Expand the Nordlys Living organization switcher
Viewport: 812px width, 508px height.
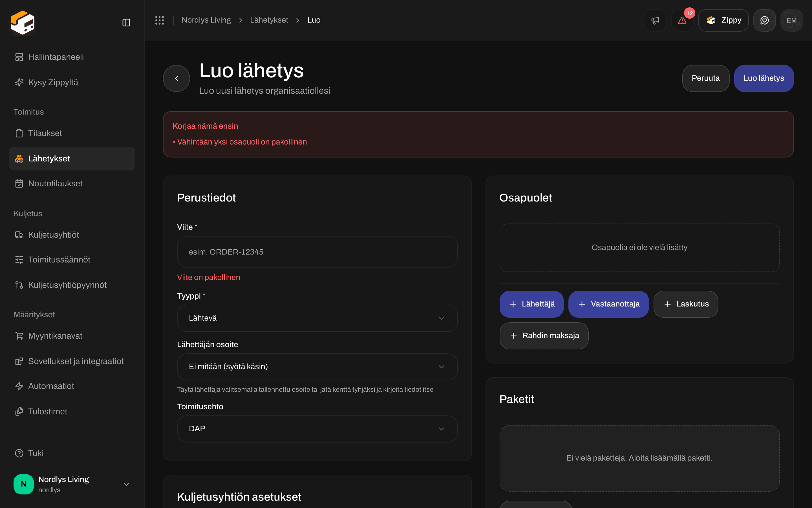click(x=72, y=484)
